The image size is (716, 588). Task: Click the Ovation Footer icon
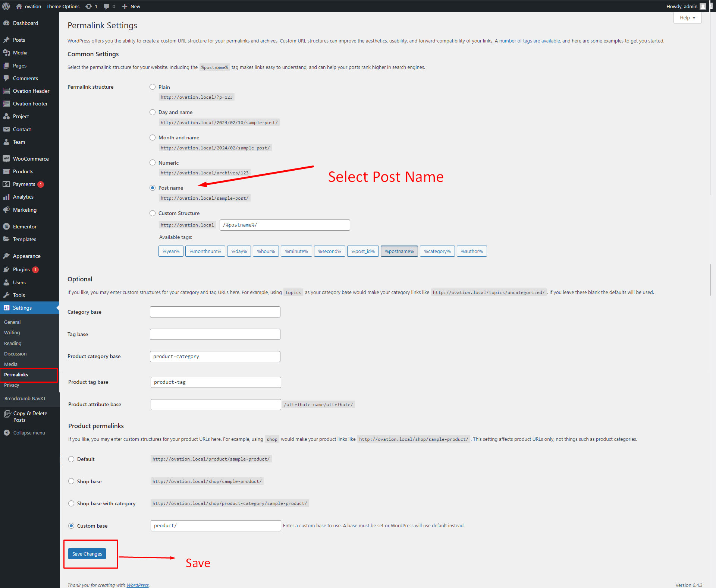[x=6, y=104]
